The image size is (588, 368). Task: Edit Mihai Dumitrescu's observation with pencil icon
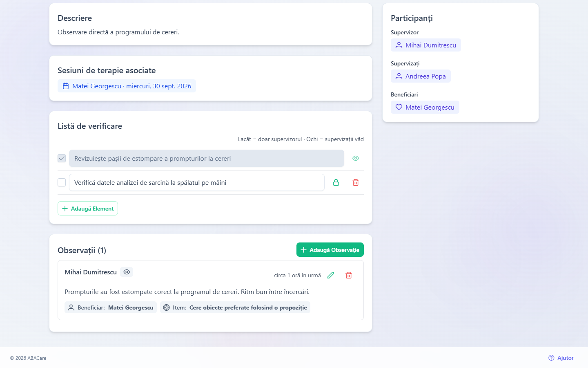(331, 275)
